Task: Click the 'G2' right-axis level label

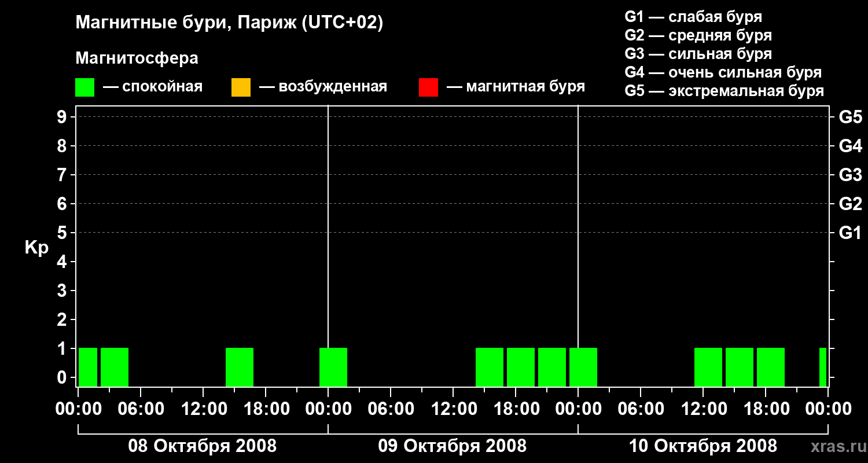Action: [x=850, y=204]
